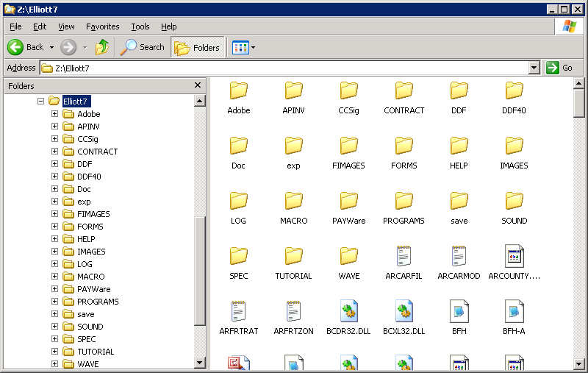Select the Adobe folder icon in file pane
This screenshot has width=588, height=373.
coord(238,90)
